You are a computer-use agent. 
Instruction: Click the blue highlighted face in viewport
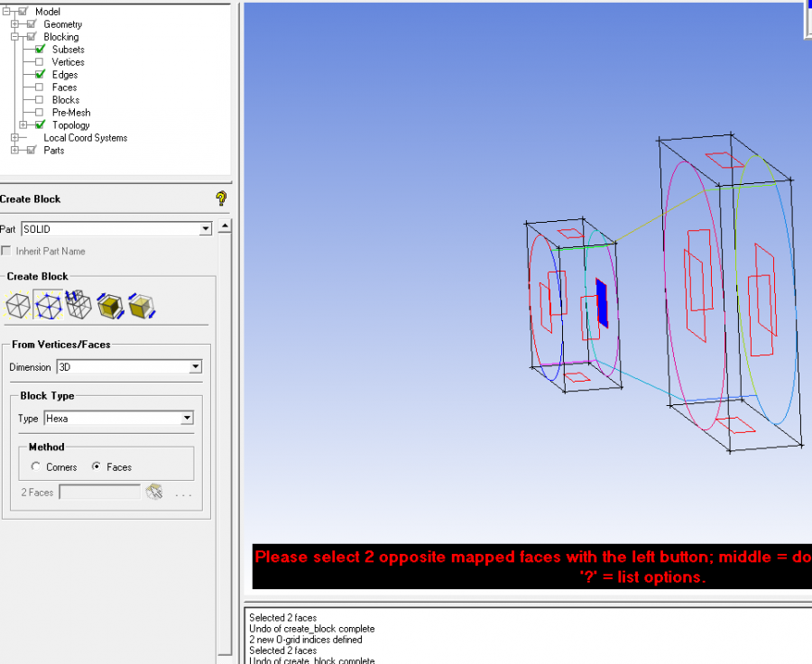602,303
